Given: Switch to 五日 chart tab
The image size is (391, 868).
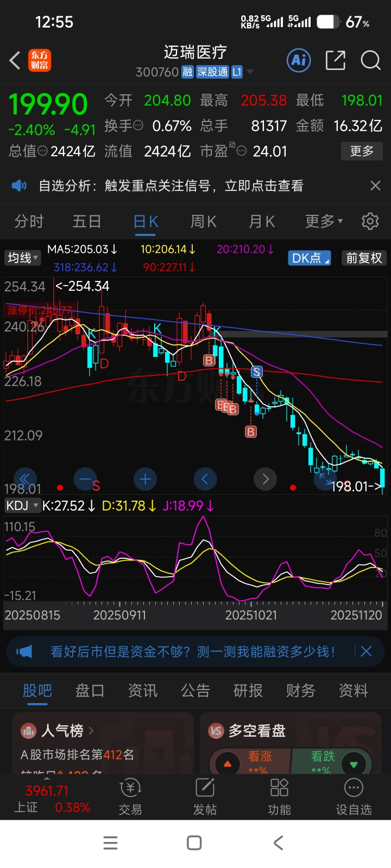Looking at the screenshot, I should tap(87, 221).
